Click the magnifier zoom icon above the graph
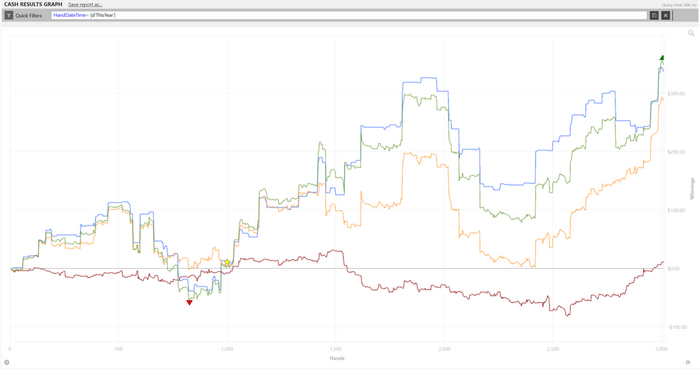Viewport: 700px width, 369px height. click(691, 33)
